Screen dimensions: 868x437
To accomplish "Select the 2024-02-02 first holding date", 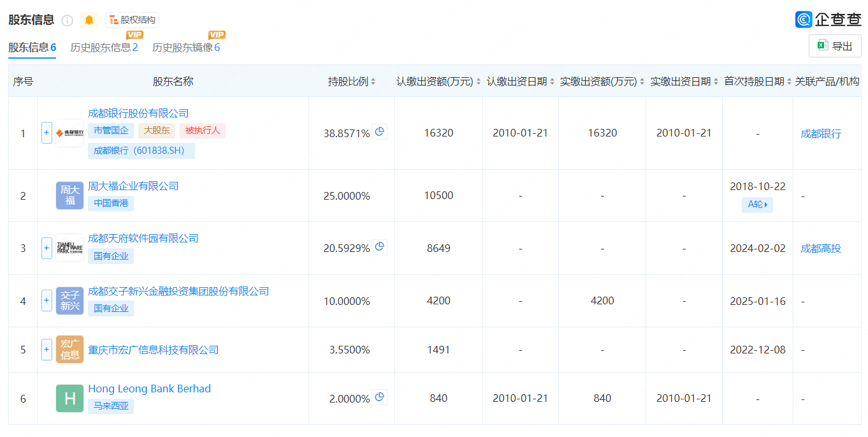I will point(758,248).
